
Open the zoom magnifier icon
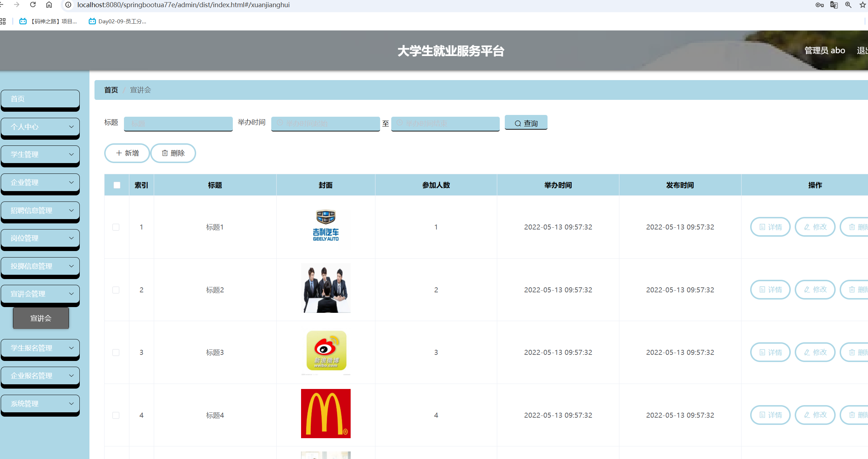tap(848, 5)
